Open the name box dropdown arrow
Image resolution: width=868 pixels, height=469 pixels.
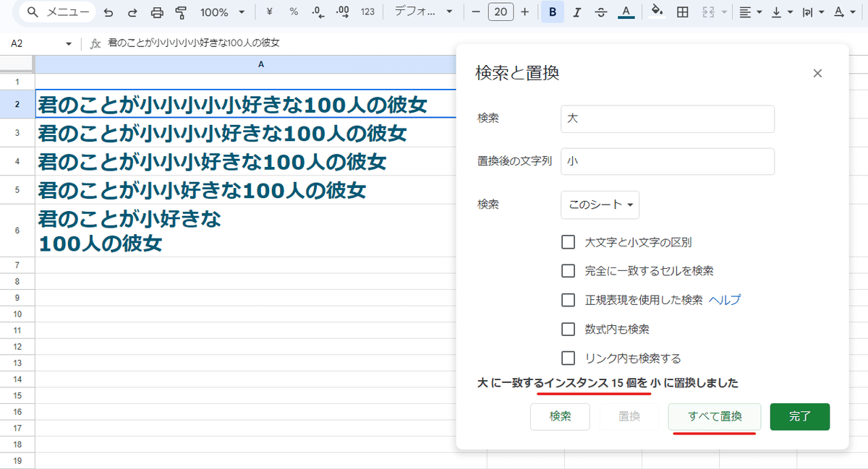(69, 44)
